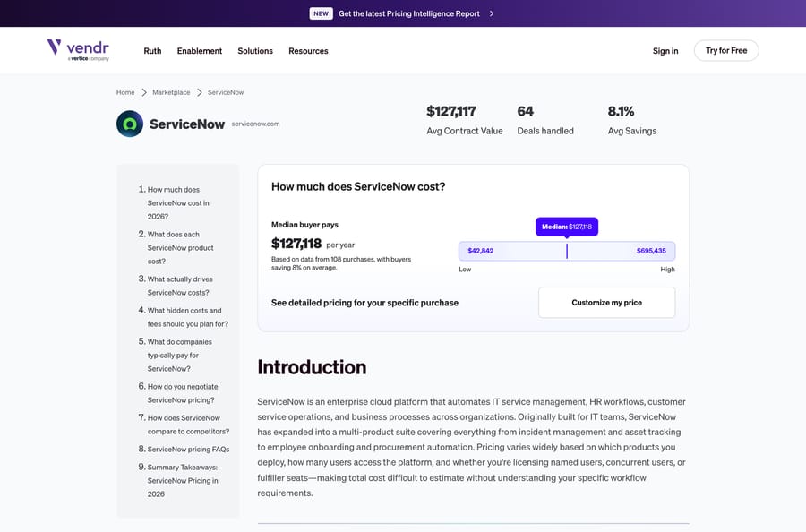Jump to 'What actually drives ServiceNow costs?'

178,286
